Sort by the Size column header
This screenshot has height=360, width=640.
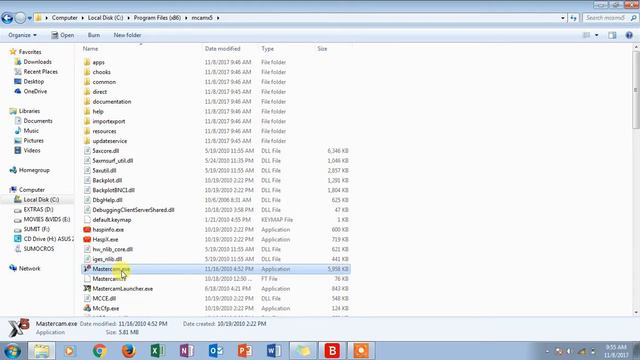(x=322, y=49)
